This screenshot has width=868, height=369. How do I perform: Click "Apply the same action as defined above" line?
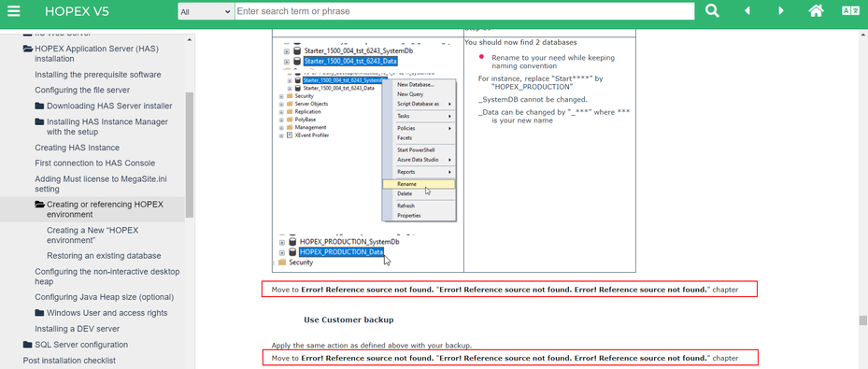tap(372, 346)
